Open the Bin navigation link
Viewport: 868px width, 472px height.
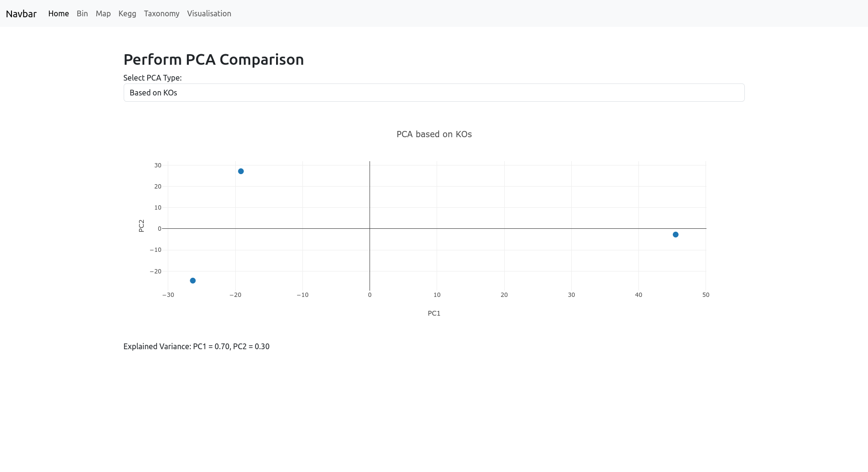pos(82,13)
